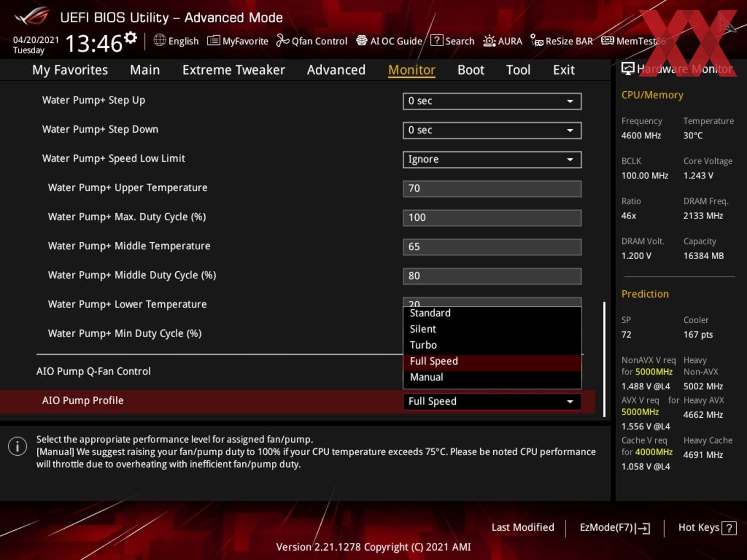This screenshot has height=560, width=747.
Task: Go to the Boot tab
Action: click(x=471, y=70)
